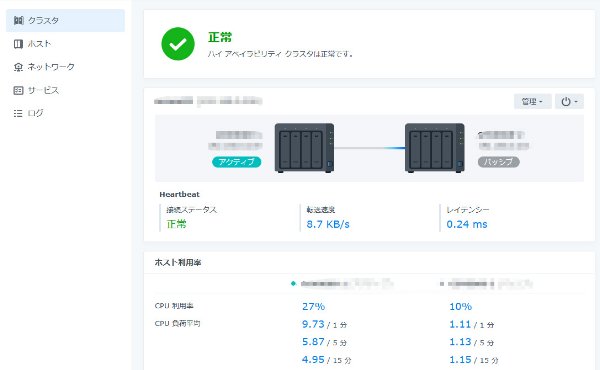This screenshot has width=600, height=370.
Task: Click the ホスト sidebar icon
Action: [x=18, y=44]
